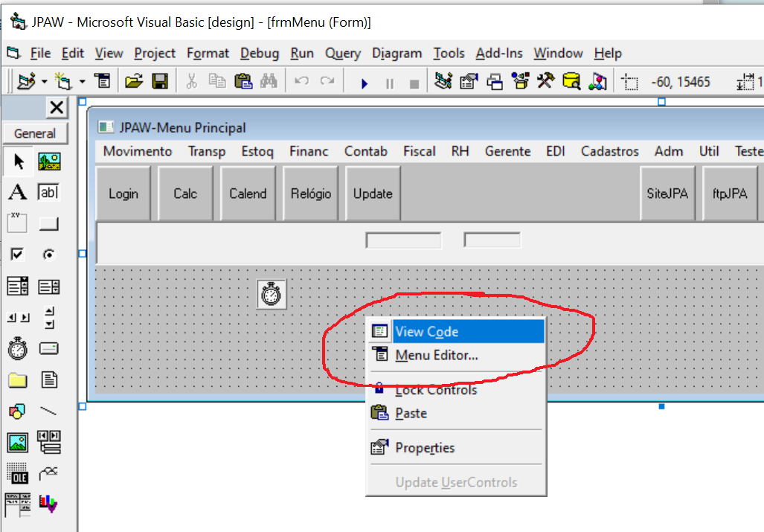Save the project with the floppy icon
764x532 pixels.
(160, 81)
